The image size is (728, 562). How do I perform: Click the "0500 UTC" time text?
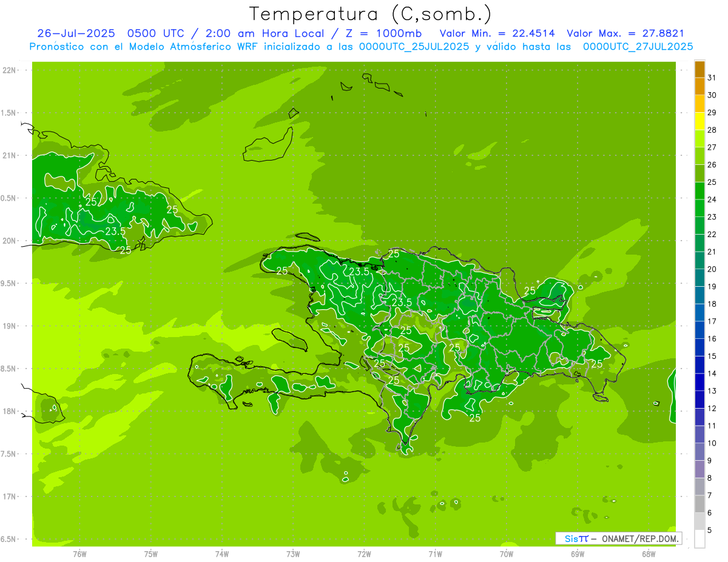(x=155, y=33)
